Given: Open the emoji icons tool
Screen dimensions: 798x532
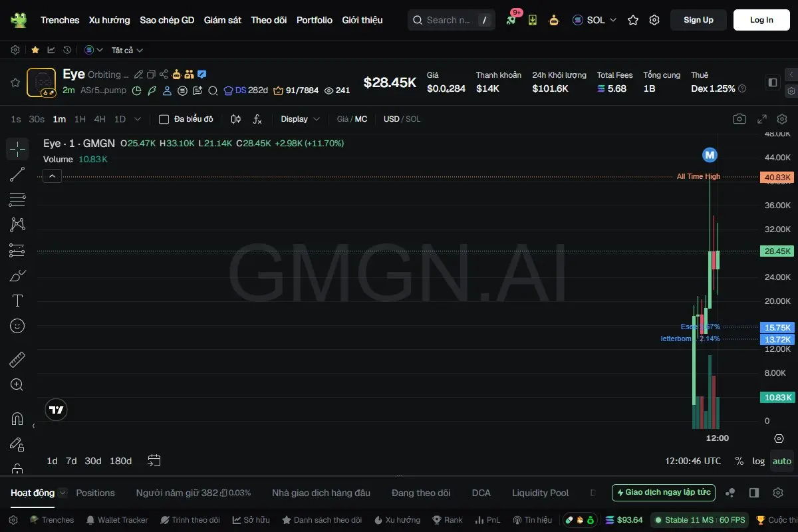Looking at the screenshot, I should click(17, 326).
